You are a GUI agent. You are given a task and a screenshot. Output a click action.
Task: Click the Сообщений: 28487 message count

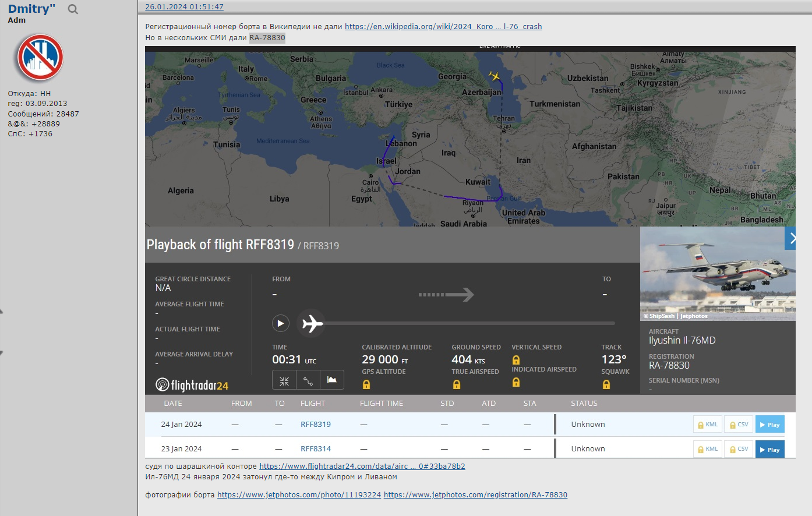[x=43, y=114]
